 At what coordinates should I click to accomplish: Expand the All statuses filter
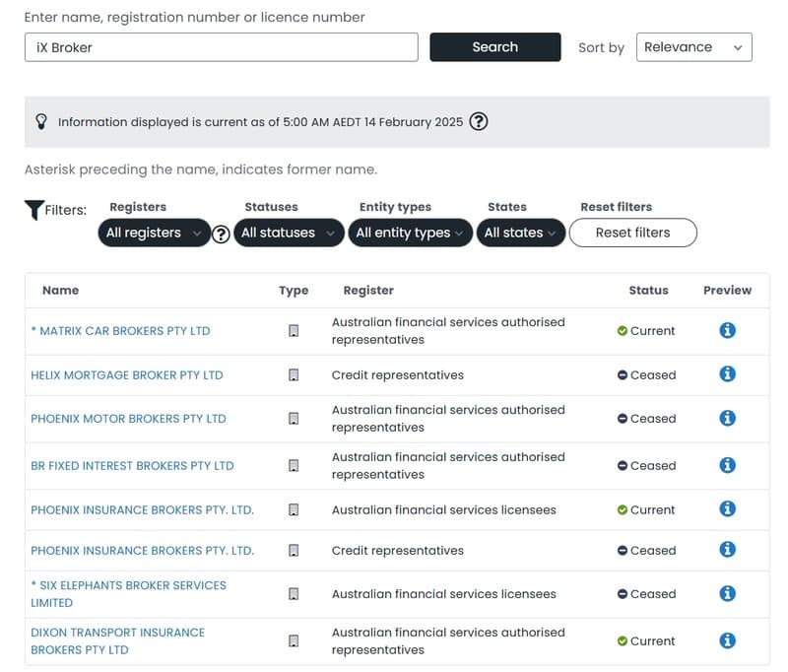point(289,233)
